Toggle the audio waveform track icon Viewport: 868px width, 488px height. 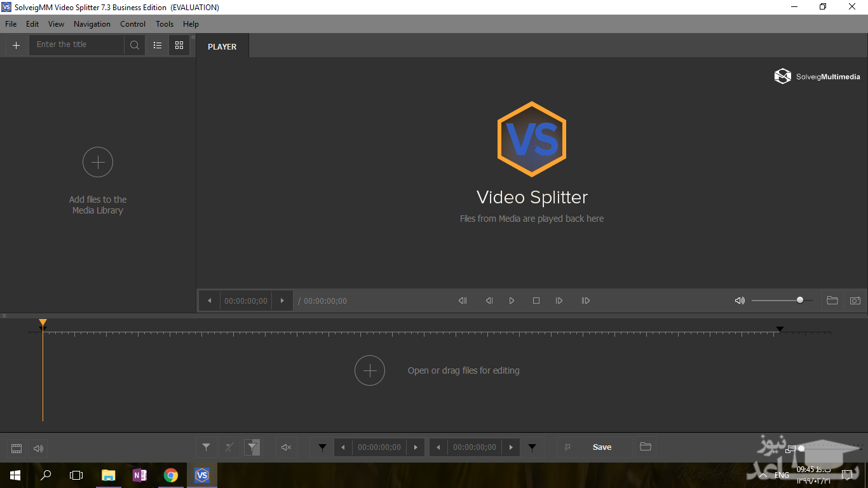39,449
